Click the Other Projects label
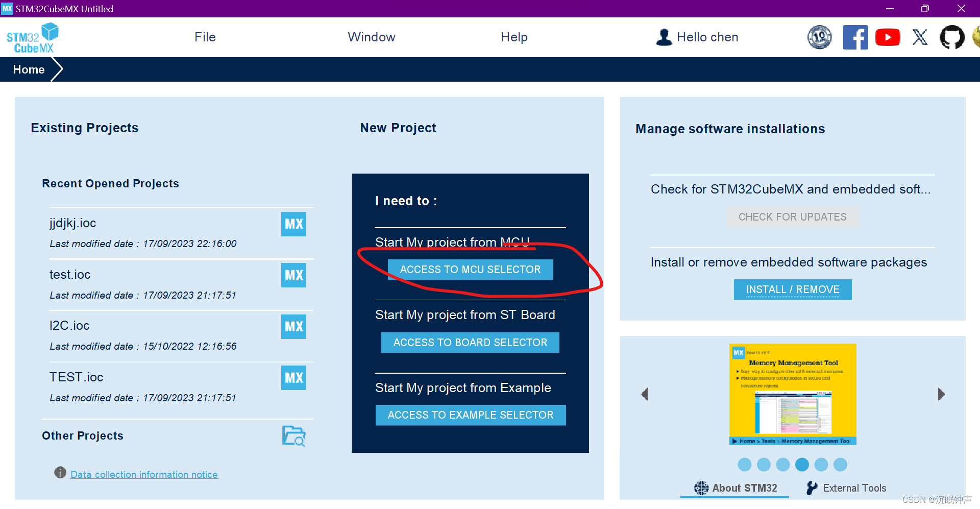980x509 pixels. click(x=83, y=435)
